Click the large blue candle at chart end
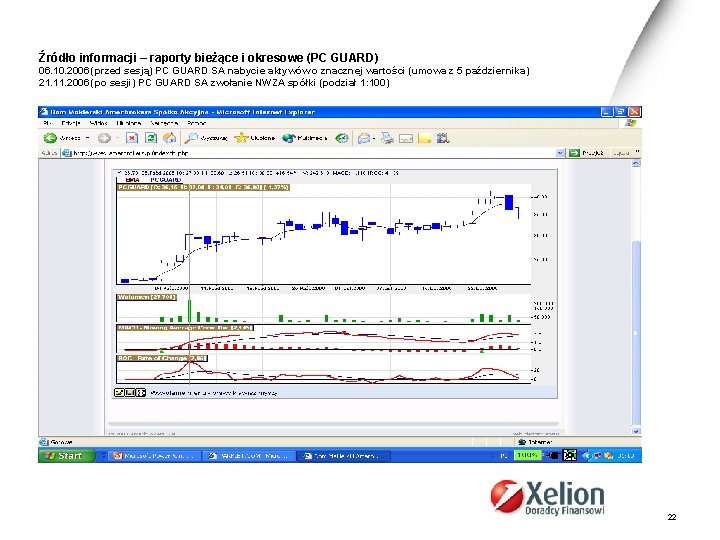This screenshot has height=540, width=720. (x=509, y=202)
